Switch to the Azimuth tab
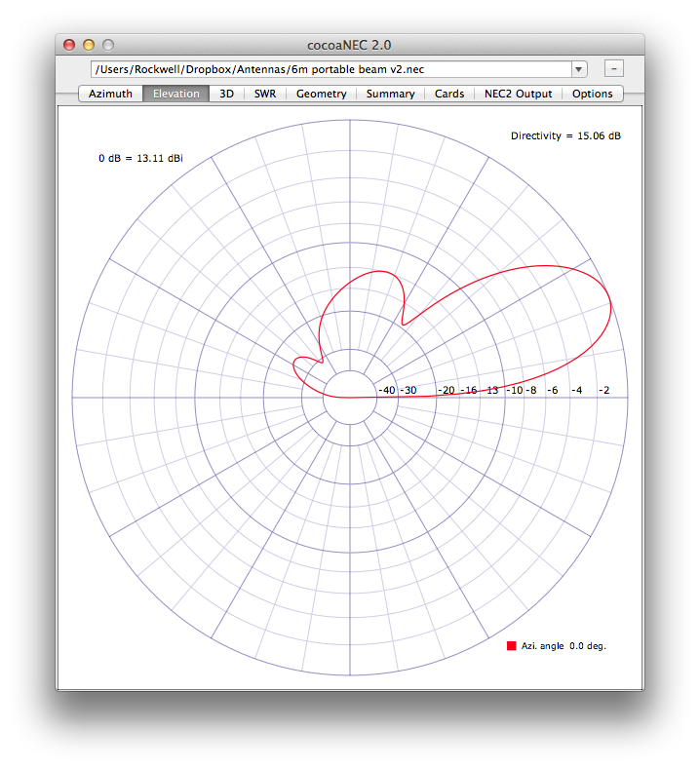Viewport: 700px width, 768px height. [110, 94]
